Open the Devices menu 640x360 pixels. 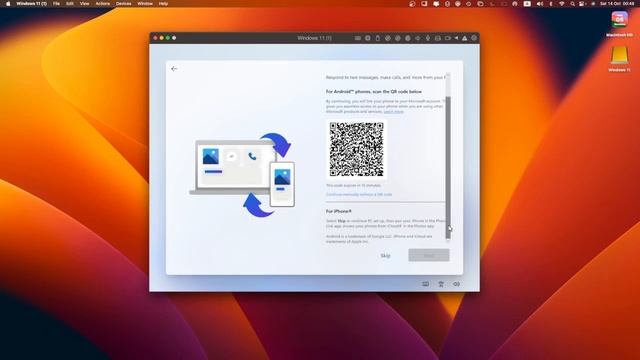pyautogui.click(x=124, y=4)
